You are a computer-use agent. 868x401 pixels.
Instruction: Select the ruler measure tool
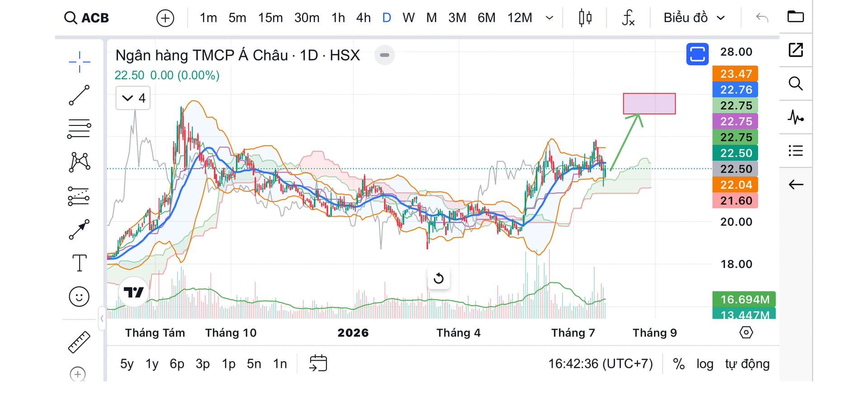(x=79, y=342)
